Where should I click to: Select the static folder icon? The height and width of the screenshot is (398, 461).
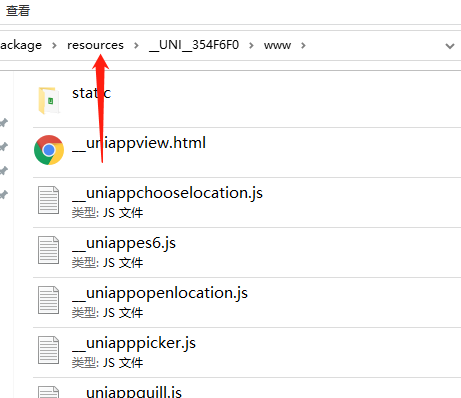coord(49,100)
